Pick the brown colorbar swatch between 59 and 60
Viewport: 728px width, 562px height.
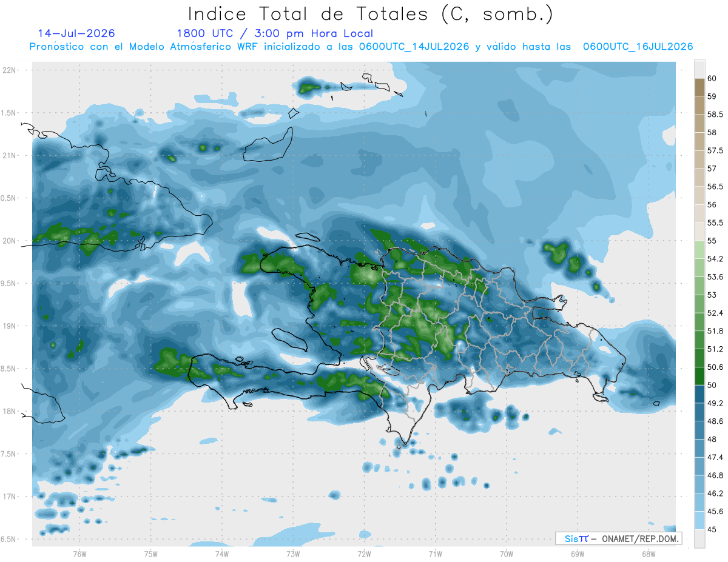point(699,87)
